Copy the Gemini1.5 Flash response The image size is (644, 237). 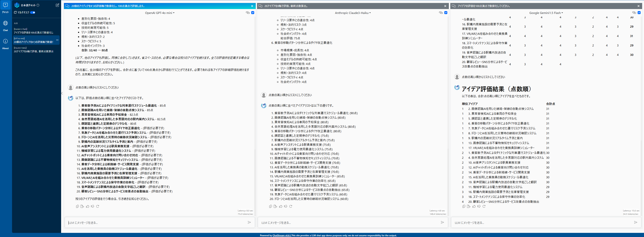[x=464, y=207]
